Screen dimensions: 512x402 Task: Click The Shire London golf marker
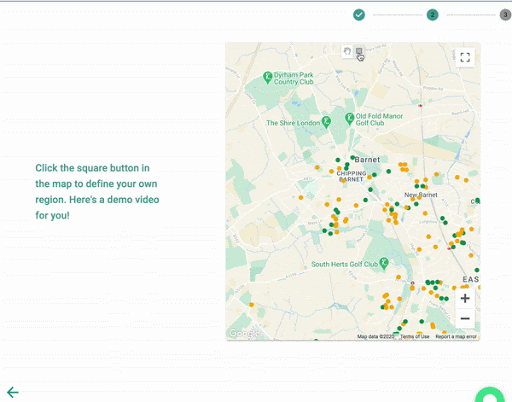(326, 122)
